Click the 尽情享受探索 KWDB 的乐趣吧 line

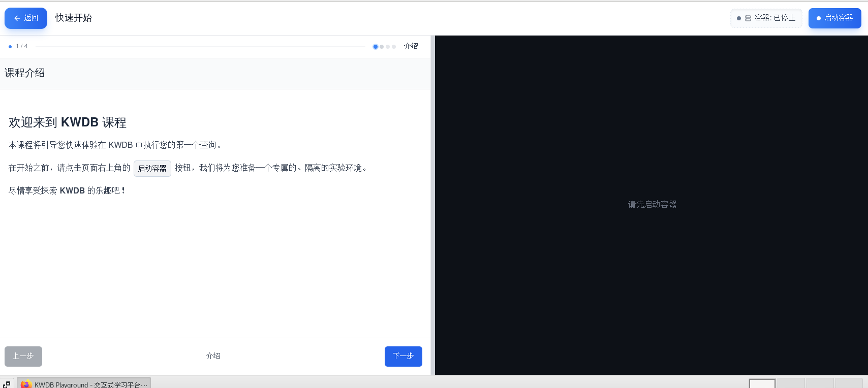(67, 190)
